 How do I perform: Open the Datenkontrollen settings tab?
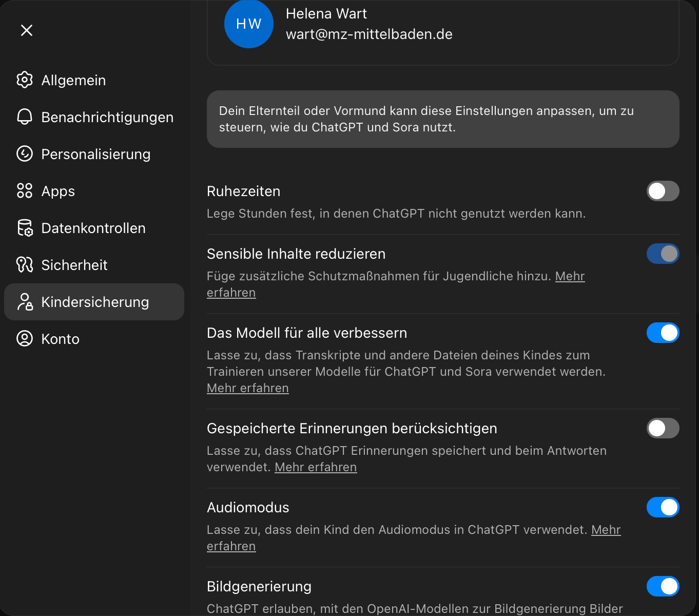(x=93, y=228)
